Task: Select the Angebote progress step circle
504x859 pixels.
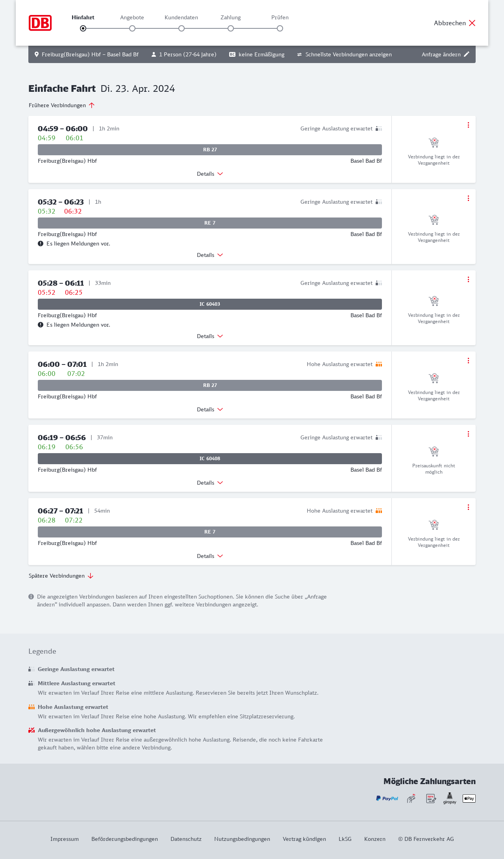Action: (x=132, y=28)
